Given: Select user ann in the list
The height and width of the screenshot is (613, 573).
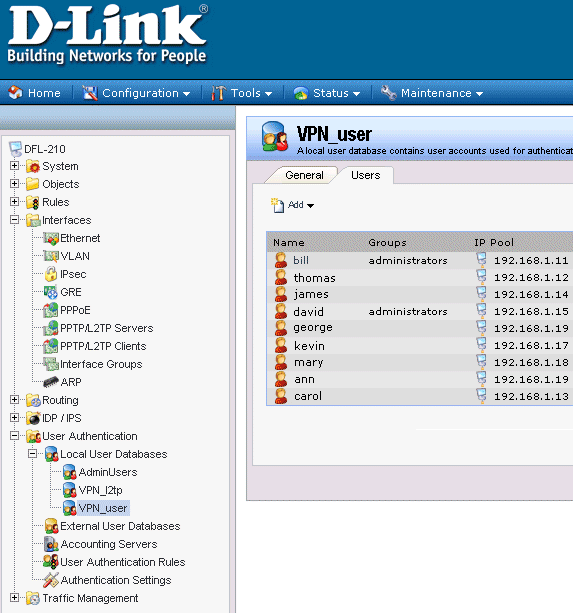Looking at the screenshot, I should click(x=304, y=380).
